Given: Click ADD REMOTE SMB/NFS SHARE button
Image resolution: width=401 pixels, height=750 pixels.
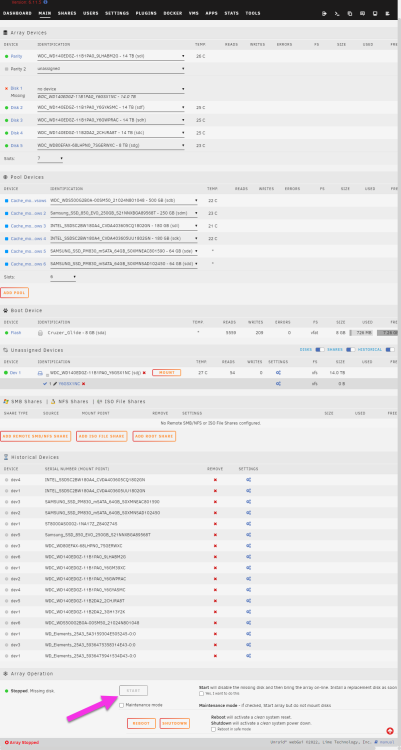Looking at the screenshot, I should 36,436.
